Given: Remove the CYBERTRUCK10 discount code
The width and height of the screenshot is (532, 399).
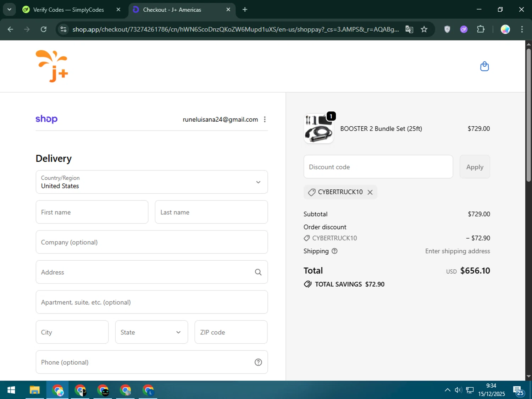Looking at the screenshot, I should [370, 192].
